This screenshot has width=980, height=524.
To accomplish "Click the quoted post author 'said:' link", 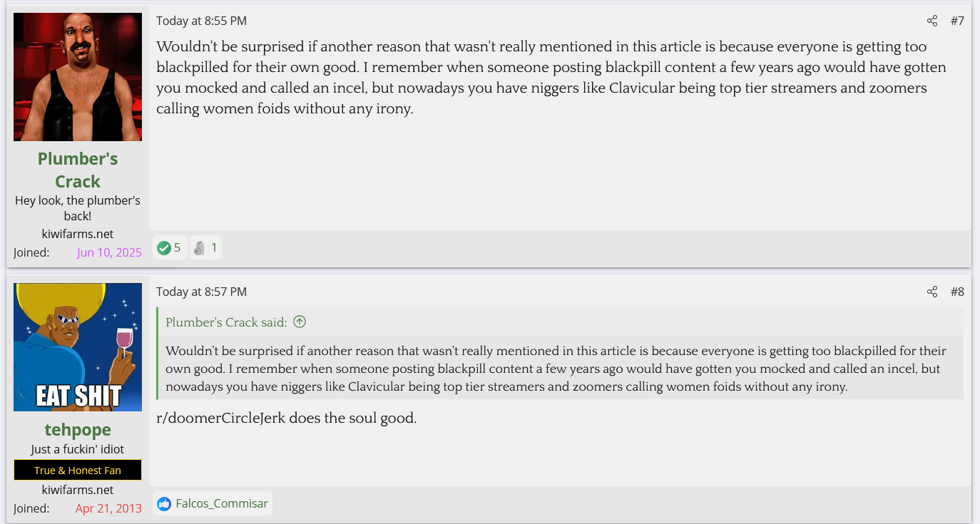I will 226,322.
